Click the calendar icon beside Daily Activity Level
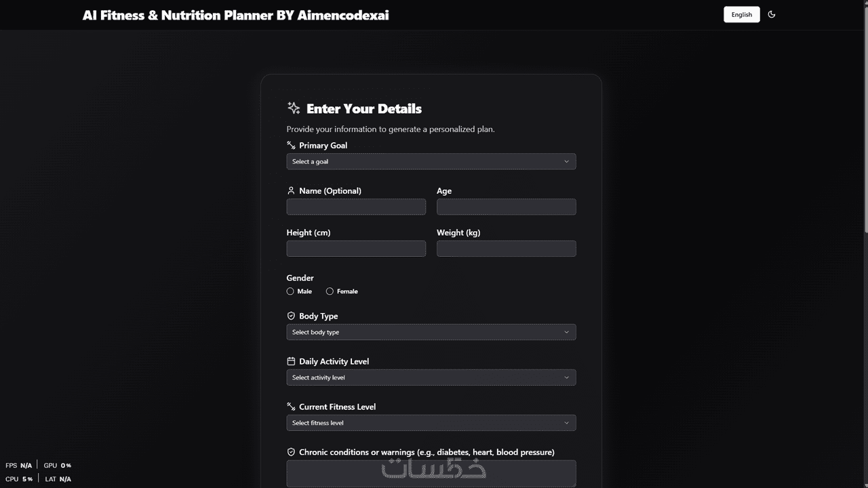Screen dimensions: 868x488 coord(291,361)
